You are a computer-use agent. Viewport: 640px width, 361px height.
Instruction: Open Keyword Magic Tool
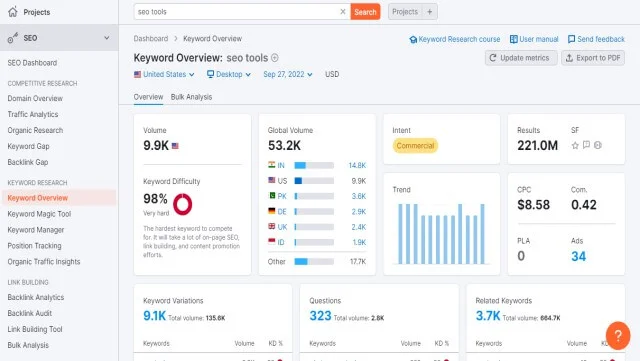pyautogui.click(x=39, y=214)
